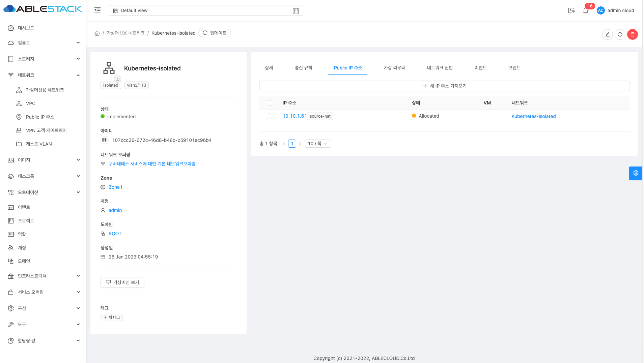Click the barcode ID copy icon
The height and width of the screenshot is (363, 644).
click(105, 140)
